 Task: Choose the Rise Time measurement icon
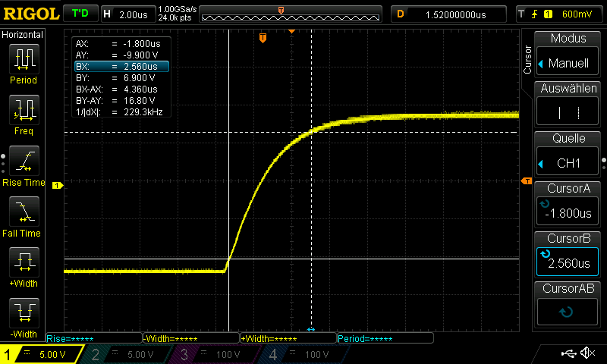click(23, 166)
